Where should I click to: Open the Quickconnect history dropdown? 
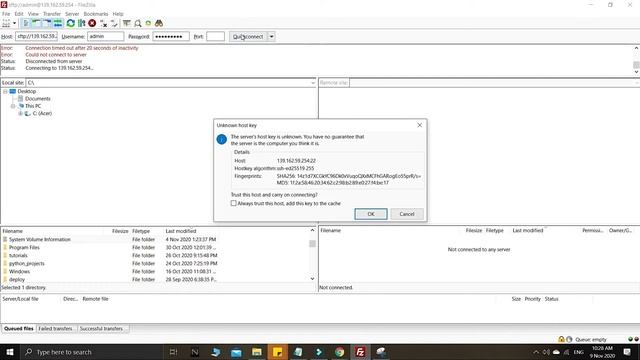(x=271, y=36)
